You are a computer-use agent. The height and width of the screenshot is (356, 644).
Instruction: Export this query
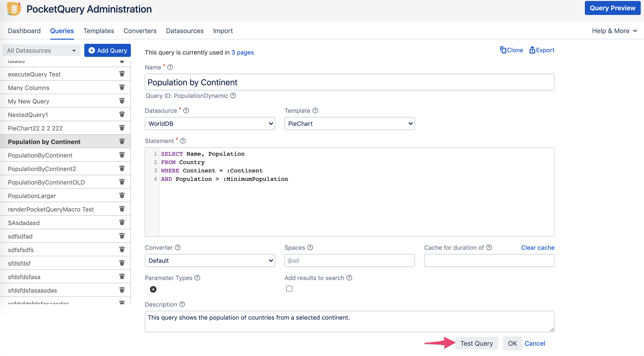(x=542, y=50)
